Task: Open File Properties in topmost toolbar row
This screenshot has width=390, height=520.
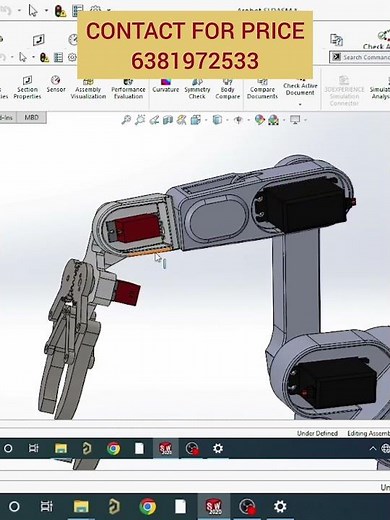Action: coord(77,11)
